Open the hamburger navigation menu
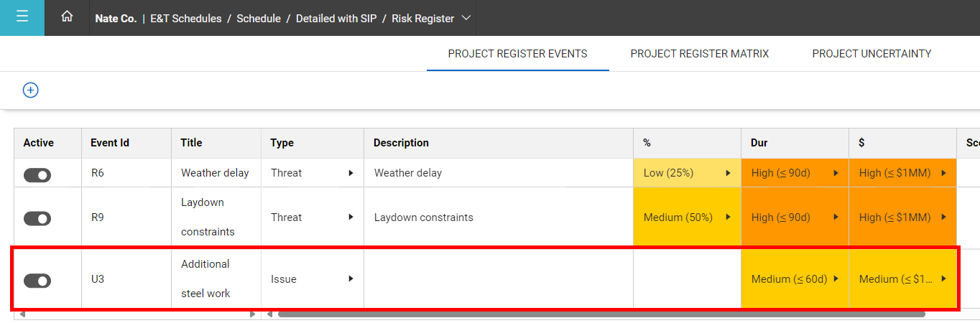 22,17
